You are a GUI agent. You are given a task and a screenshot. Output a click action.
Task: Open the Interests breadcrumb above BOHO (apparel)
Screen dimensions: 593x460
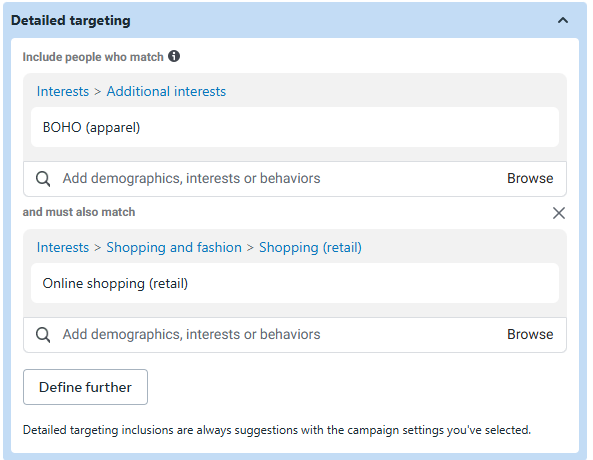pos(63,92)
